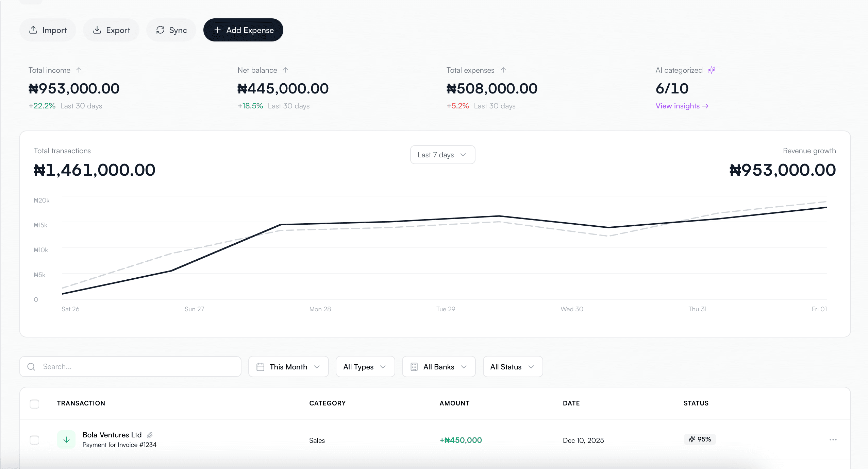Click the three-dot options on Bola Ventures row
Viewport: 868px width, 469px height.
point(833,439)
